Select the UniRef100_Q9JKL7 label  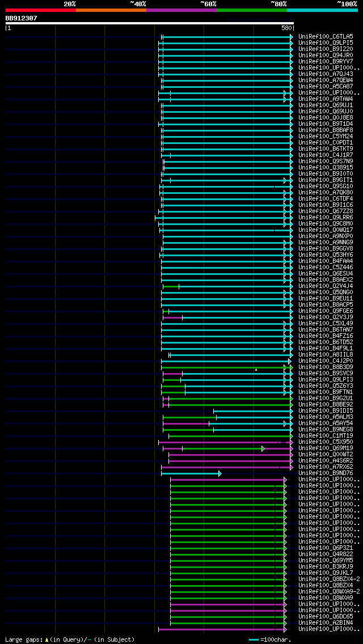[x=326, y=573]
